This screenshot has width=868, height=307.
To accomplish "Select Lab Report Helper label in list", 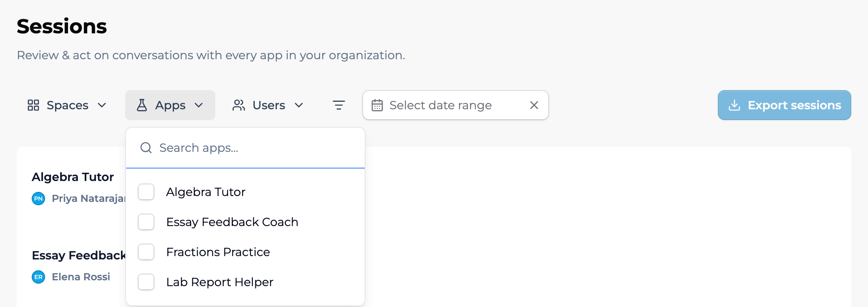I will click(x=220, y=282).
